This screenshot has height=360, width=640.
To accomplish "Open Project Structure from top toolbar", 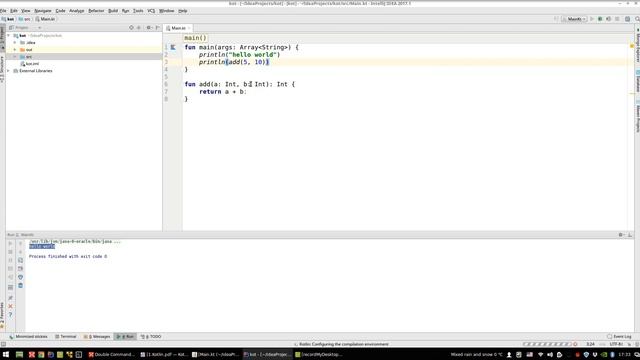I will pyautogui.click(x=628, y=19).
